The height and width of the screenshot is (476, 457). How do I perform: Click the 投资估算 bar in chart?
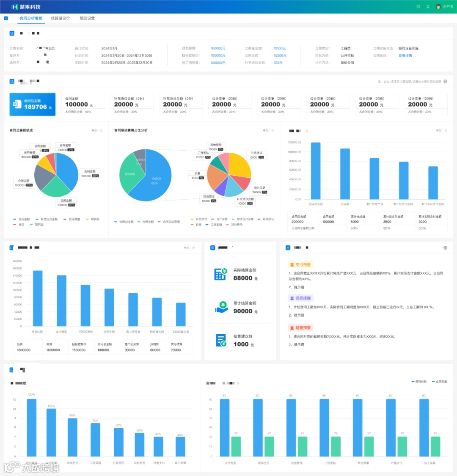coord(38,298)
